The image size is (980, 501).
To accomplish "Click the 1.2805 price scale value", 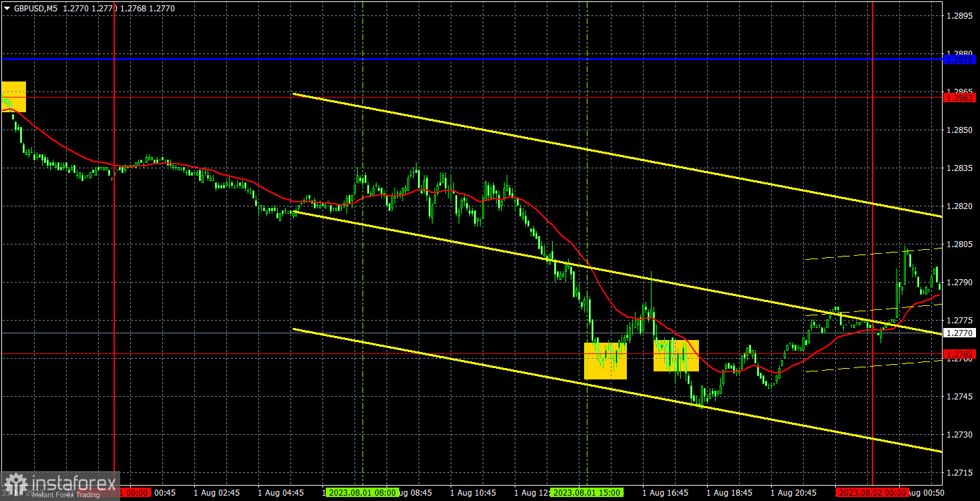I will click(x=959, y=244).
